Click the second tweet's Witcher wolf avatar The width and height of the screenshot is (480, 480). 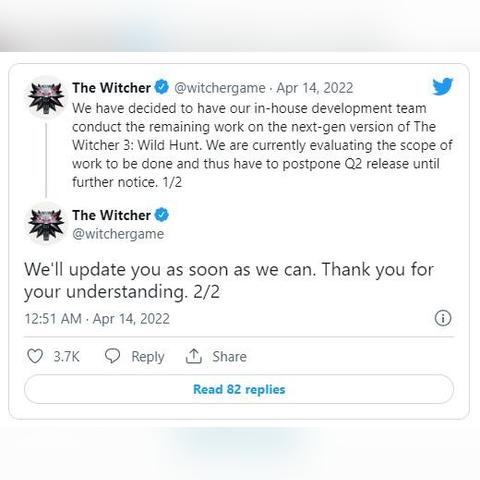tap(46, 224)
